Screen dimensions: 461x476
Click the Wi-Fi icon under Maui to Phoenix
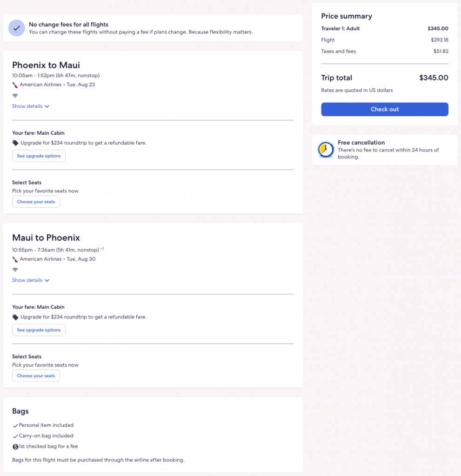pos(15,270)
